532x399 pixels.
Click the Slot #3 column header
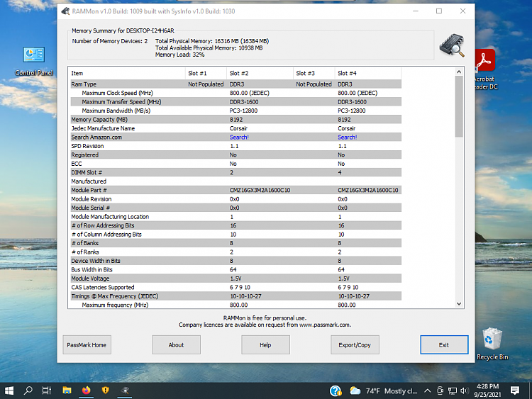click(314, 73)
